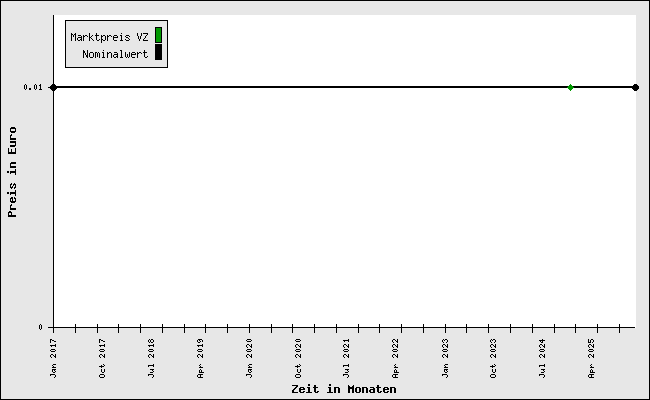Click the Zeit in Monaten axis title
650x400 pixels.
[x=343, y=389]
